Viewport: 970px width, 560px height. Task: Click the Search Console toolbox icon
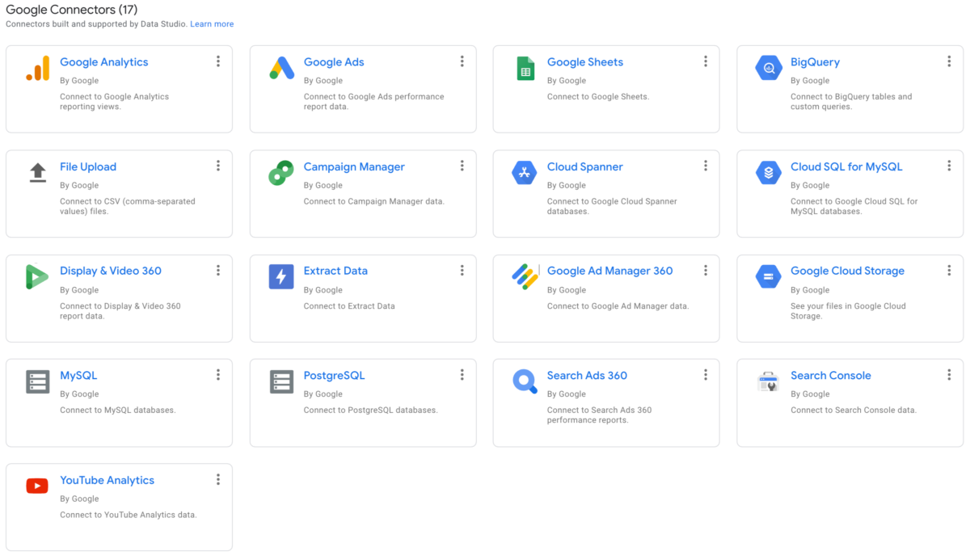coord(768,381)
